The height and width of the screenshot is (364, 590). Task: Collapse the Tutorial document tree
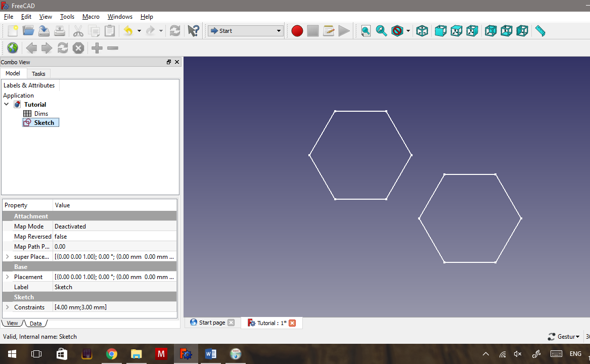coord(6,104)
